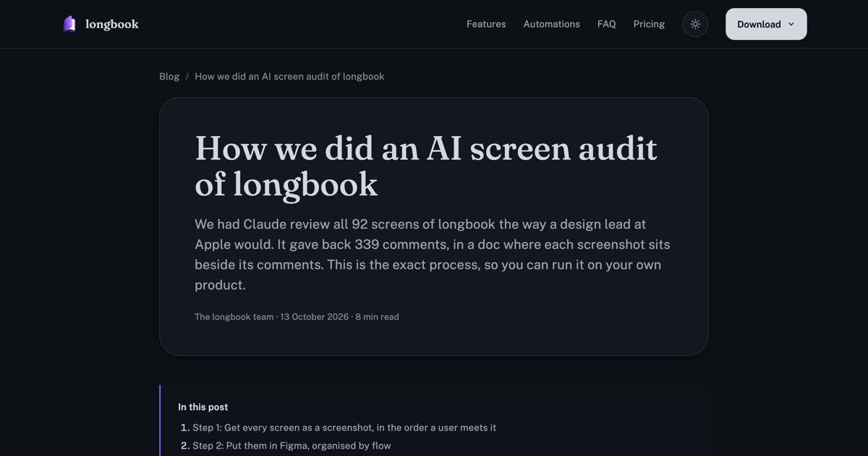Click the 'The longbook team' byline text
868x456 pixels.
234,316
